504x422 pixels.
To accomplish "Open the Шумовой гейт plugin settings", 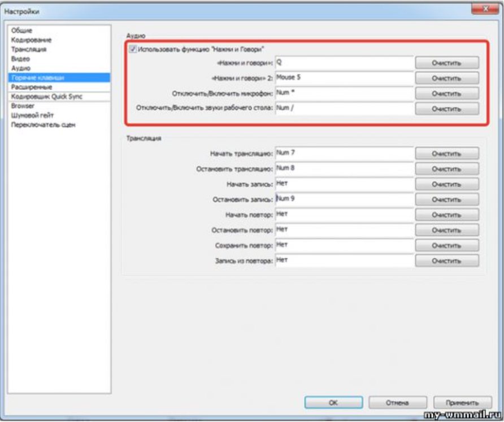I will click(32, 115).
